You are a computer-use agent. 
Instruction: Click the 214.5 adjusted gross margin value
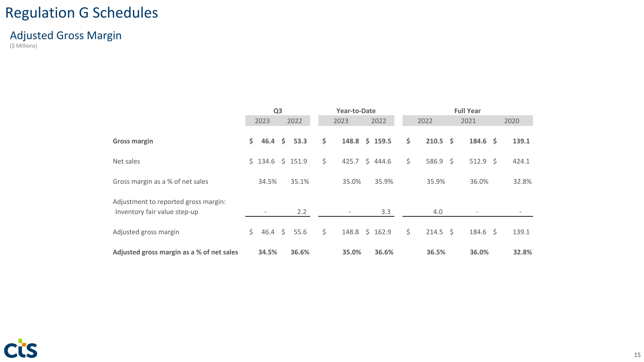[434, 232]
